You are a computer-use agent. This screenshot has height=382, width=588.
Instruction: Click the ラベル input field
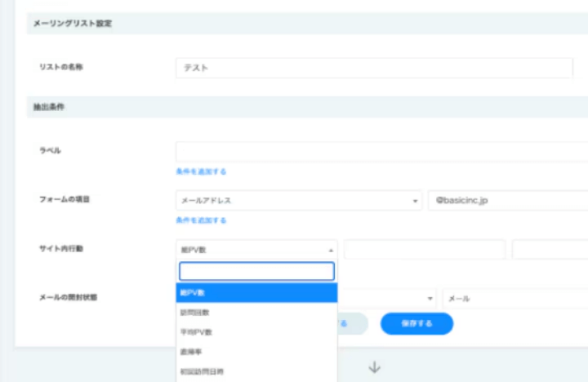coord(381,152)
